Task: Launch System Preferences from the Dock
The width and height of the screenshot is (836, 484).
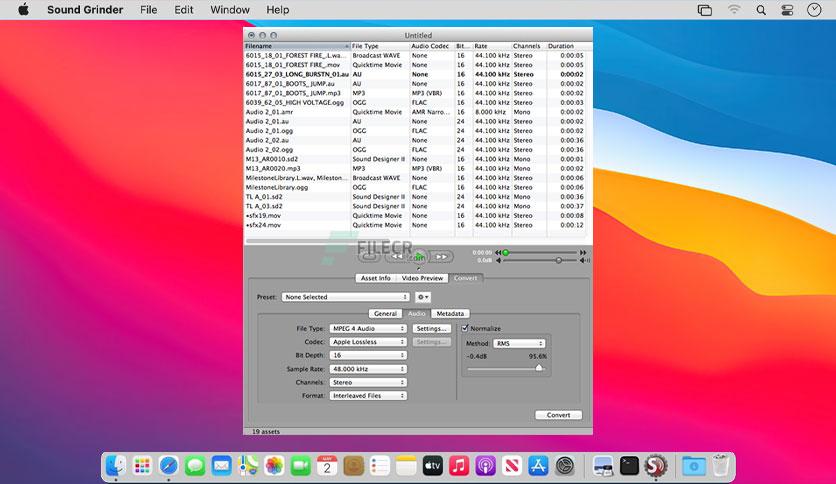Action: [565, 466]
